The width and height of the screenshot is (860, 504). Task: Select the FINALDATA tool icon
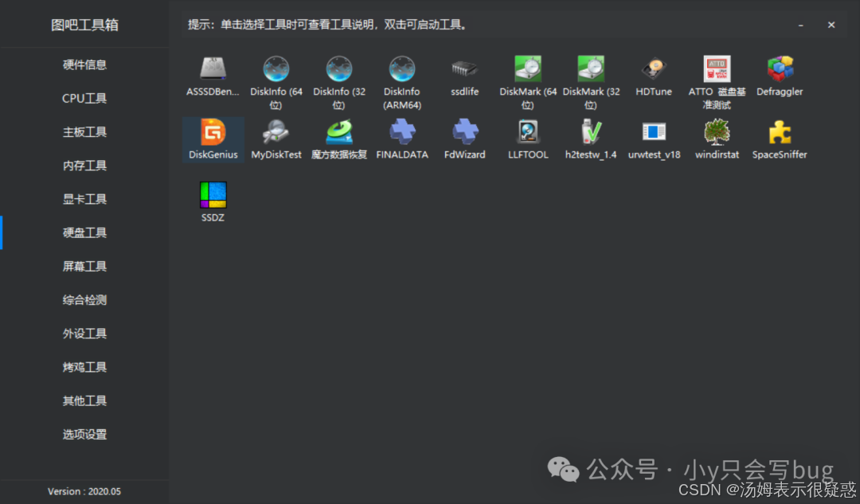pos(402,132)
